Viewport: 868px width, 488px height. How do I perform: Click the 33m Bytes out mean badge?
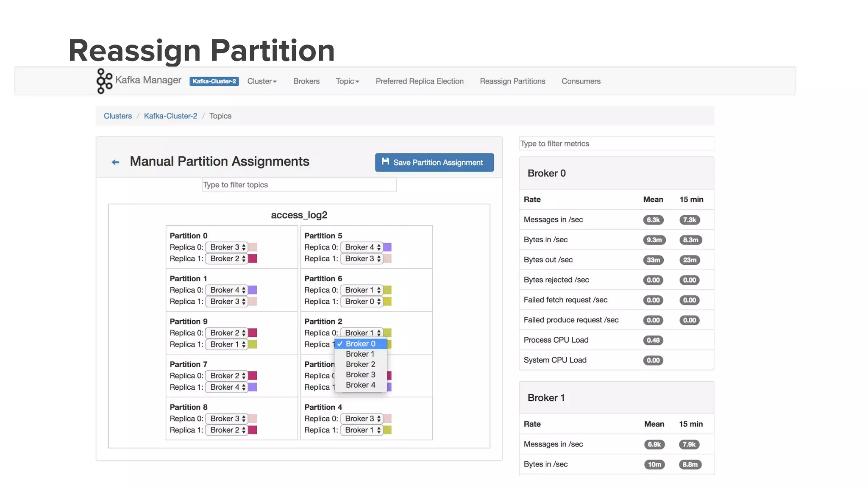[653, 260]
